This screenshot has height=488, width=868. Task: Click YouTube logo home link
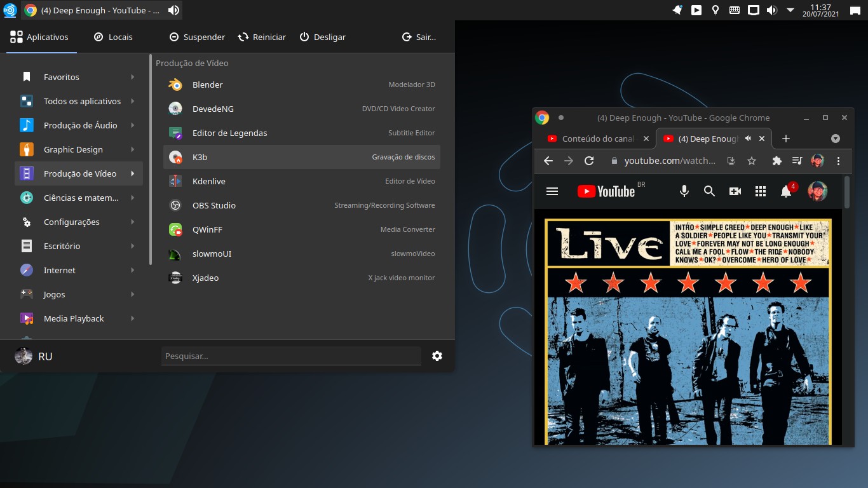[606, 191]
